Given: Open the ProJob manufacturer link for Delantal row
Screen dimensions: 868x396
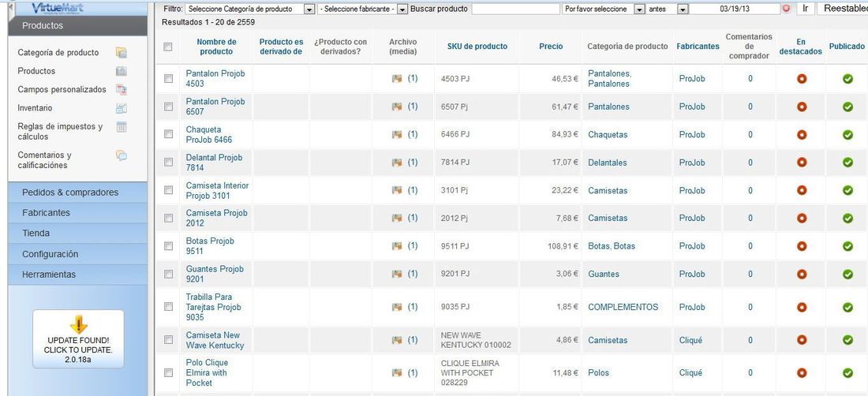Looking at the screenshot, I should tap(692, 162).
